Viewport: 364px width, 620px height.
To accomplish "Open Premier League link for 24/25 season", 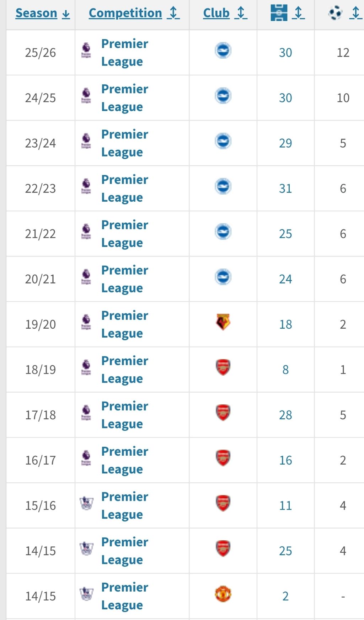I will (124, 98).
